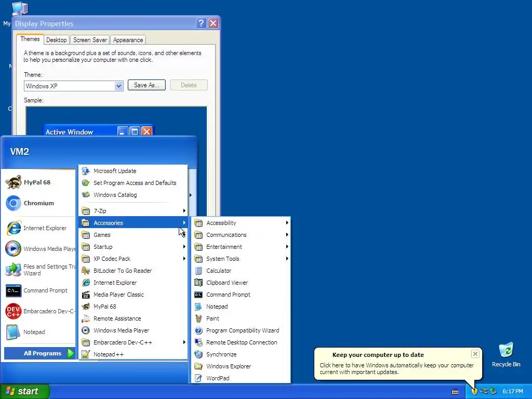This screenshot has width=532, height=399.
Task: Click the Windows Update shield tray icon
Action: click(x=474, y=391)
